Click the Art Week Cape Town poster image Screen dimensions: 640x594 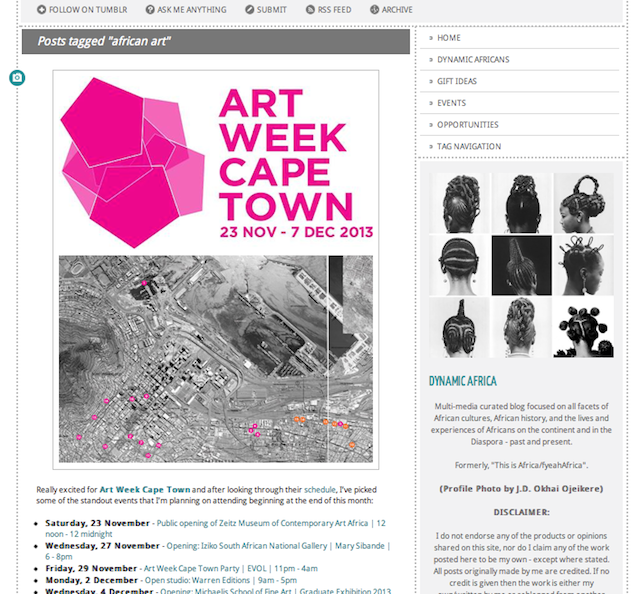click(x=216, y=163)
